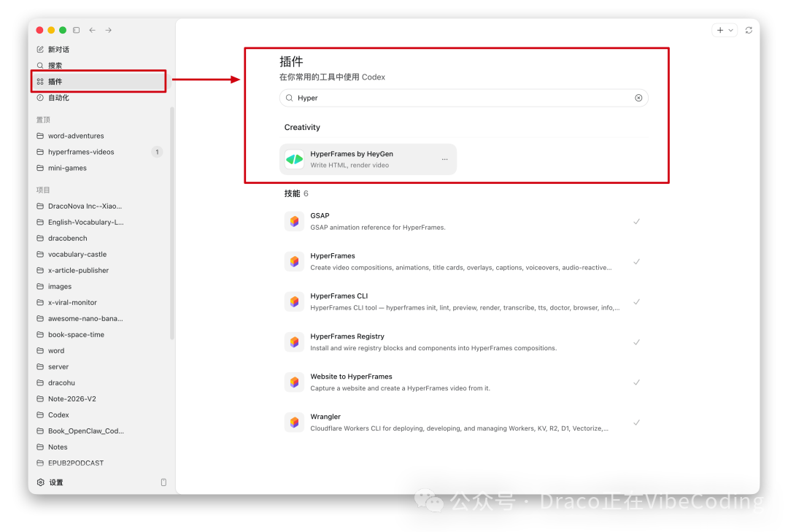788x532 pixels.
Task: Open the 搜索 search item
Action: (100, 66)
